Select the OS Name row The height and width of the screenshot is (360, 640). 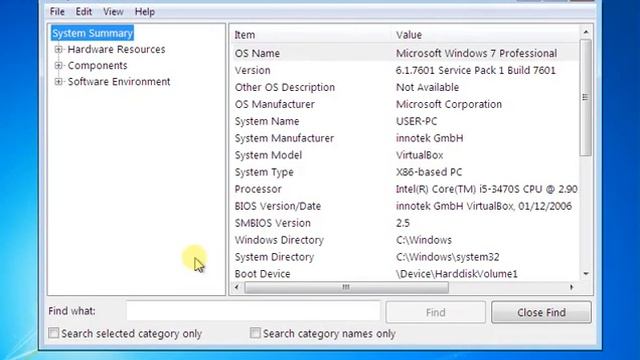[405, 53]
